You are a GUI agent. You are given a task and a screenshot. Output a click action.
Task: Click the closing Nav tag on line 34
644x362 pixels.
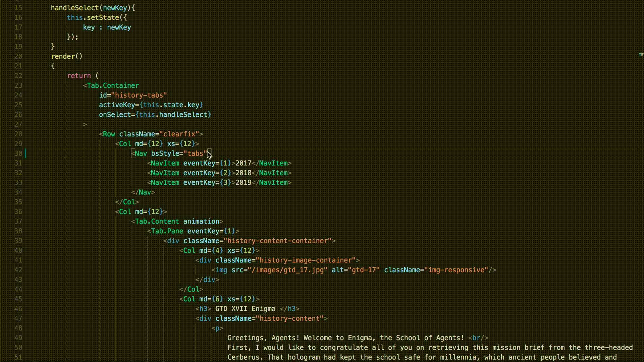[143, 192]
